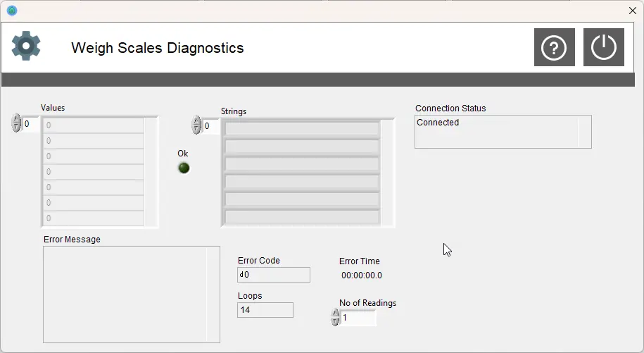Click the Strings index number field

click(x=211, y=126)
